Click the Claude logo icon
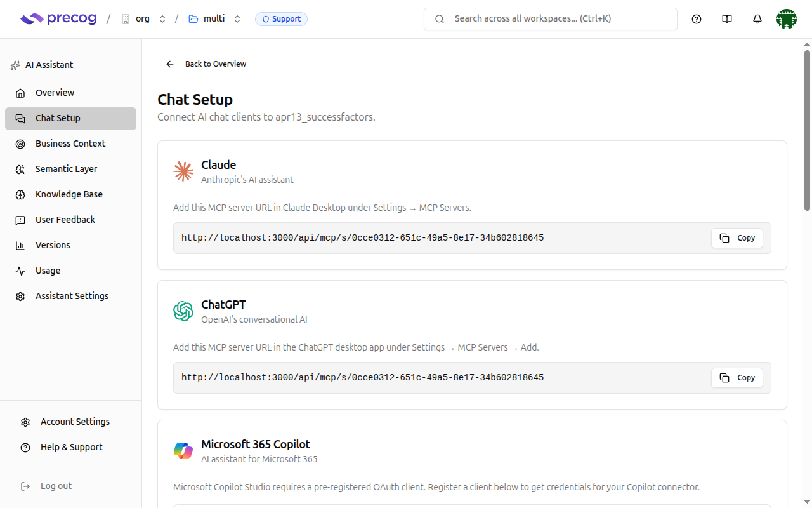Viewport: 812px width, 508px height. point(183,171)
